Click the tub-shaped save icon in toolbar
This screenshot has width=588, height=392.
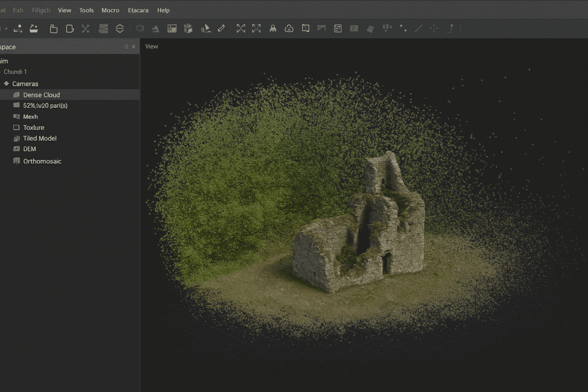point(34,28)
